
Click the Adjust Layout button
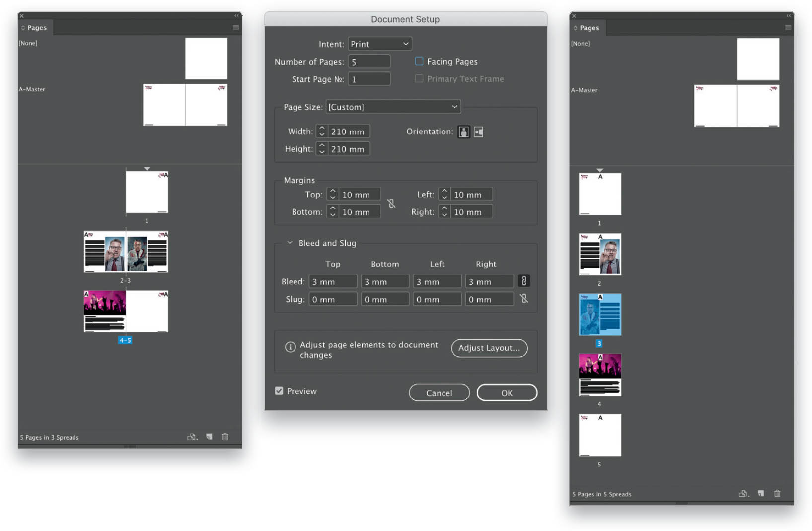coord(489,348)
